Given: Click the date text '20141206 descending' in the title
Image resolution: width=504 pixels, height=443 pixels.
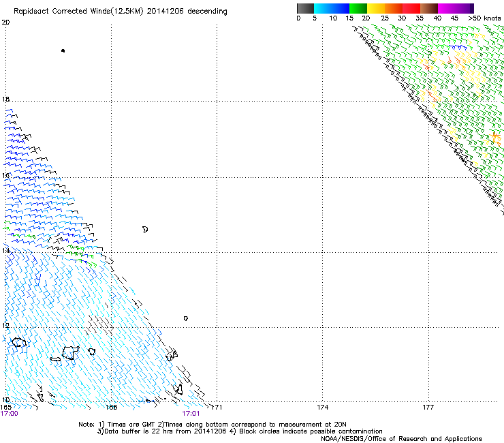Looking at the screenshot, I should tap(187, 12).
